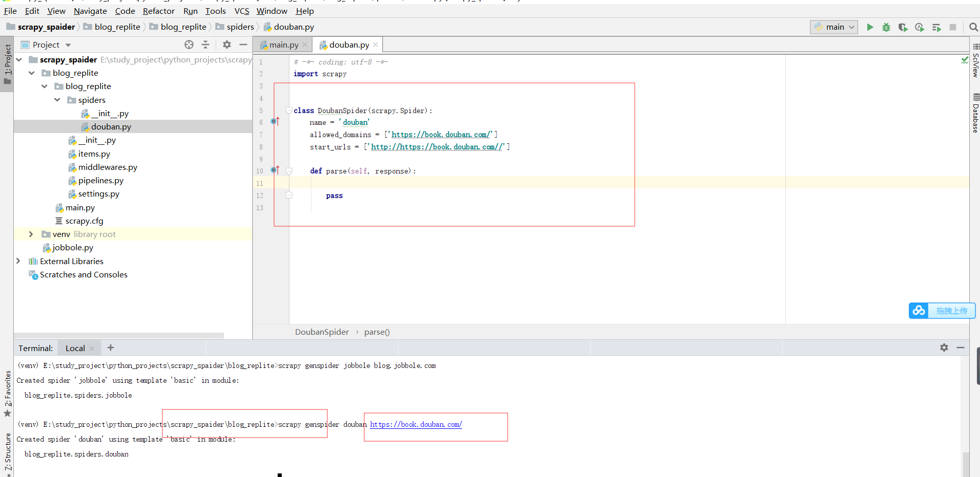Open the Database side panel
The width and height of the screenshot is (980, 477).
[975, 114]
